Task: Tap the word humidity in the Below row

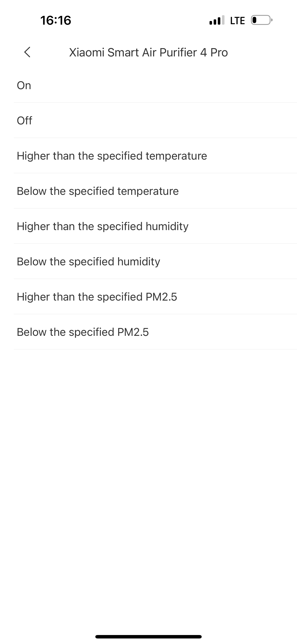Action: [139, 262]
